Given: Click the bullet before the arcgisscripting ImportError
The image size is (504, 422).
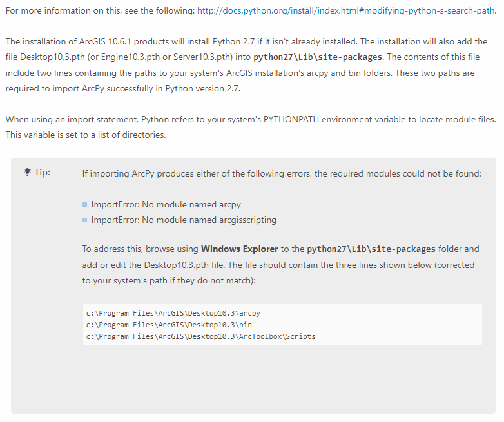Looking at the screenshot, I should [85, 220].
